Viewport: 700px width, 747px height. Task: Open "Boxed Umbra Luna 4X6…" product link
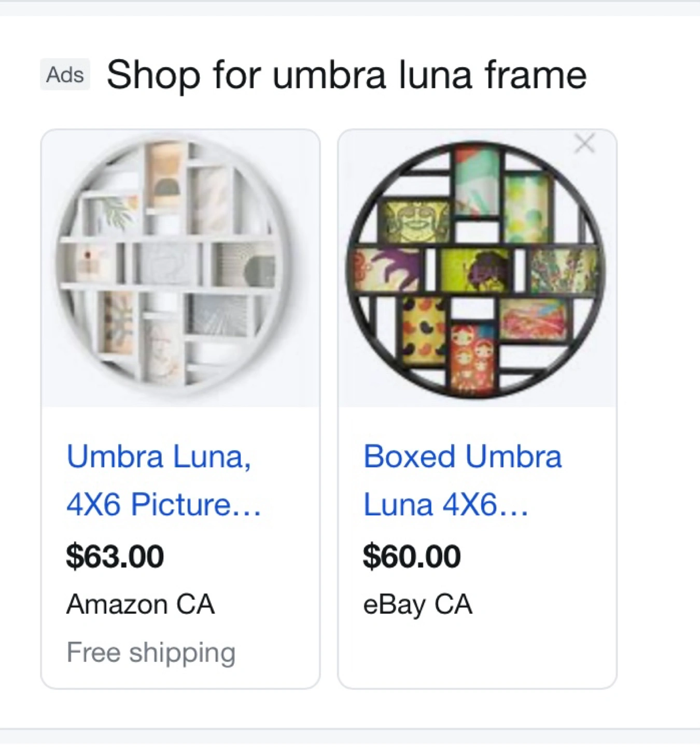(462, 480)
